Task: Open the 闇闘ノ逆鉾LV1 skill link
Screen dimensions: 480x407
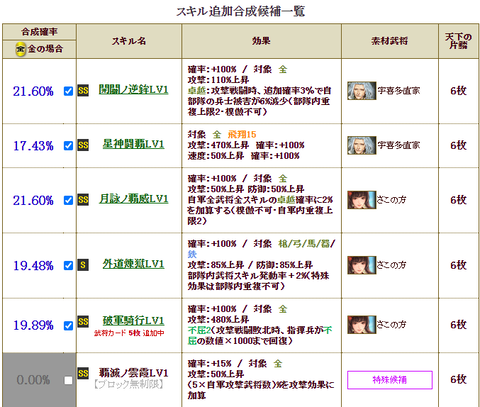Action: [x=133, y=90]
